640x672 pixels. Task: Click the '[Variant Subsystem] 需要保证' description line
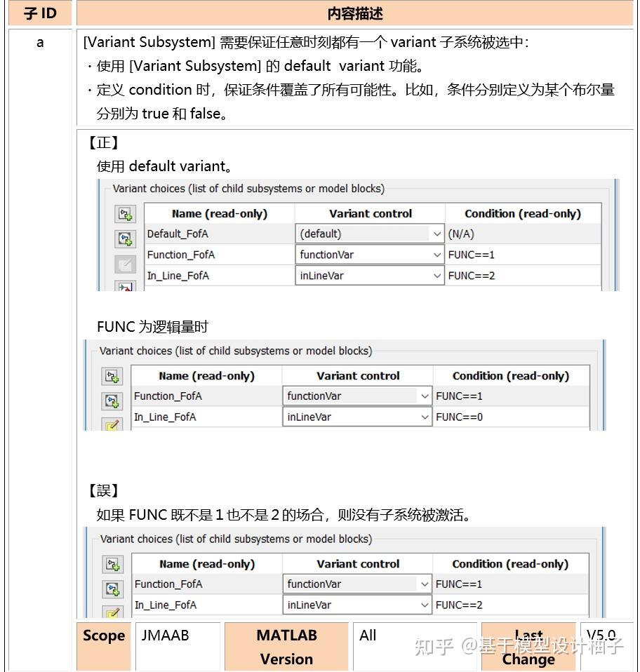click(306, 42)
